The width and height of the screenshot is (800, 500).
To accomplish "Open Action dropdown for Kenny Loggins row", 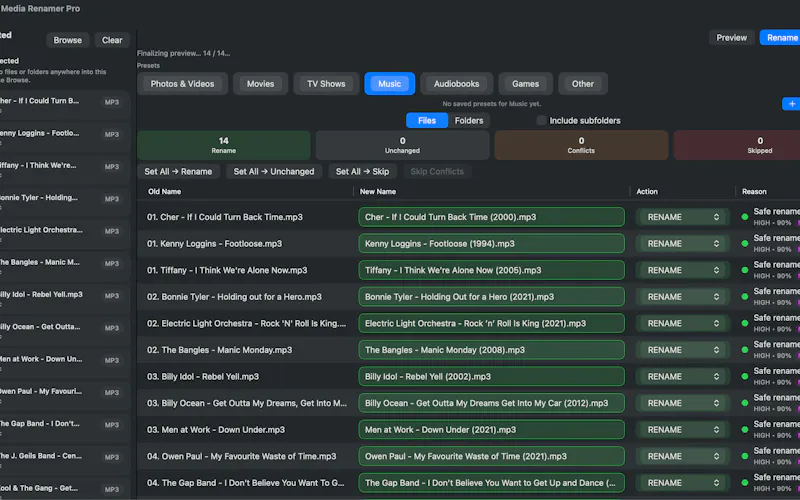I will tap(682, 243).
